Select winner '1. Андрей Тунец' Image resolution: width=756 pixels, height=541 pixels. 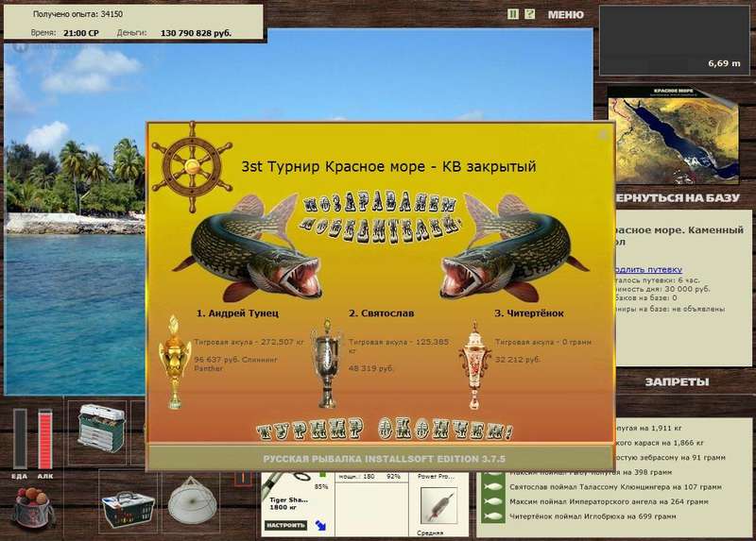(x=237, y=313)
